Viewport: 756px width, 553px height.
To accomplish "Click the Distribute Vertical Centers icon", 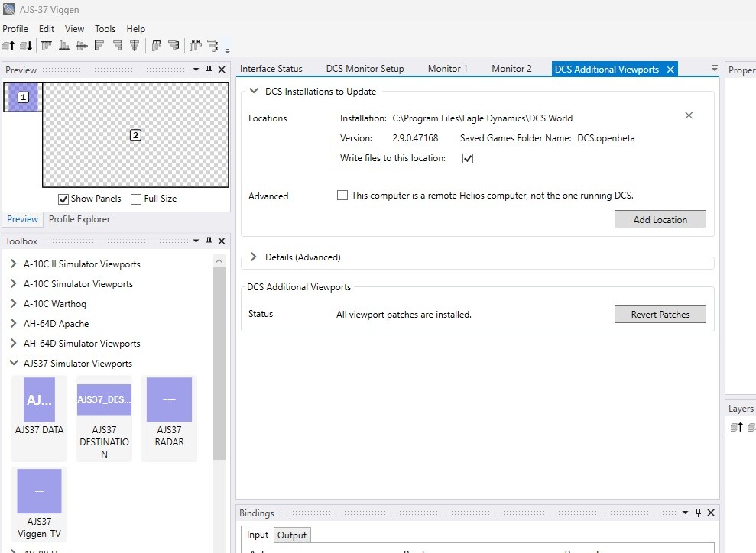I will click(174, 46).
